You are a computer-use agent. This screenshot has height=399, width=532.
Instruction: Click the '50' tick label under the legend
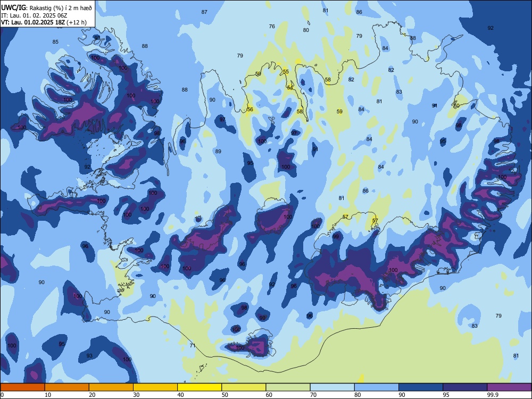coord(225,395)
